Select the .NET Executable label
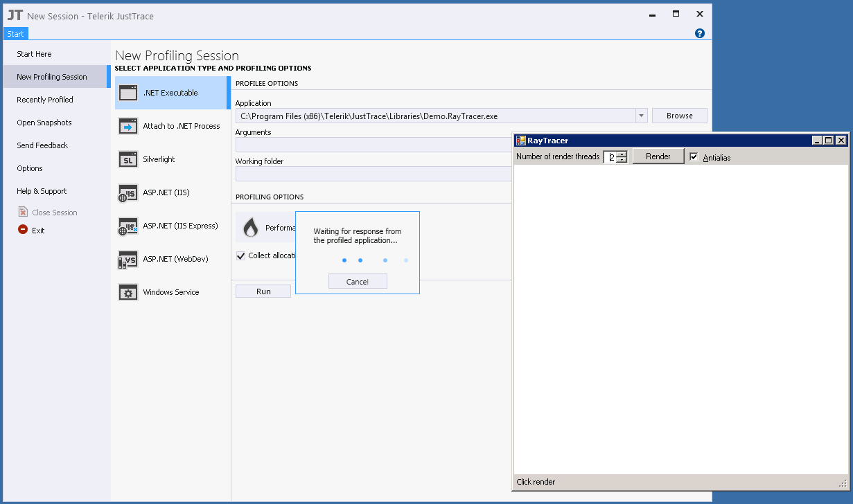The image size is (853, 504). [170, 93]
